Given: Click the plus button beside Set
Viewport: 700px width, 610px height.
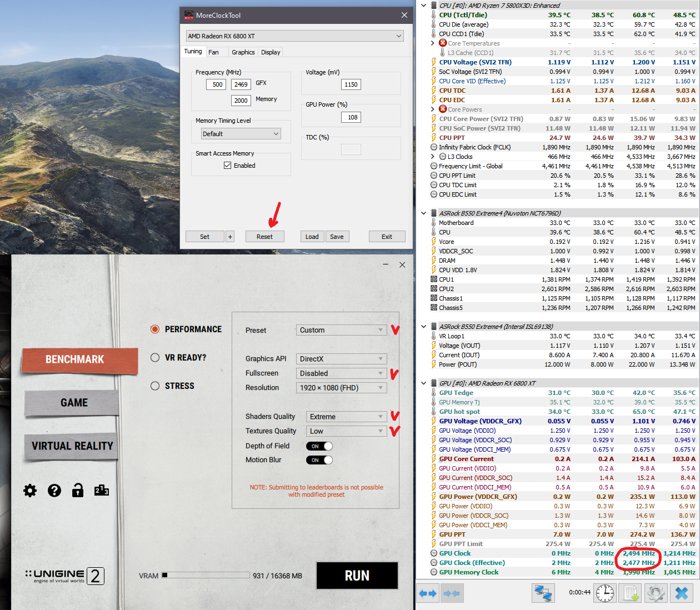Looking at the screenshot, I should pos(230,237).
